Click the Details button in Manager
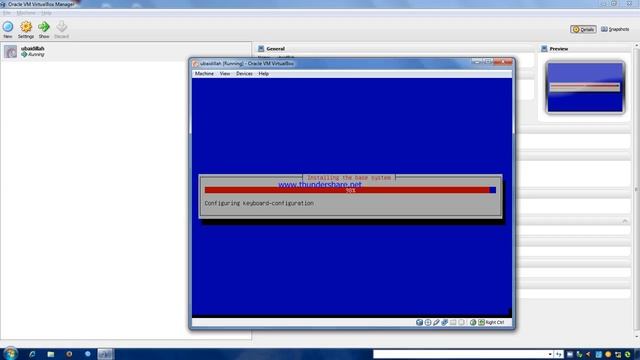This screenshot has width=640, height=360. (x=583, y=29)
